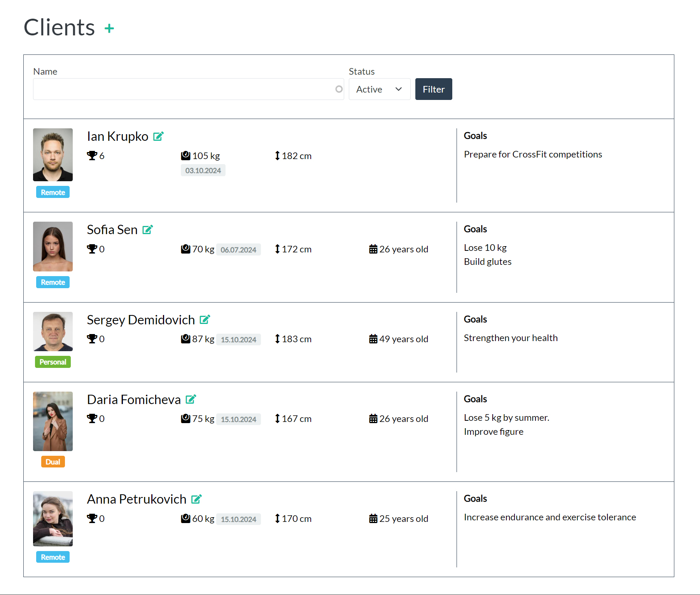The height and width of the screenshot is (595, 700).
Task: Click the calendar icon beside 25 years old
Action: pyautogui.click(x=373, y=518)
